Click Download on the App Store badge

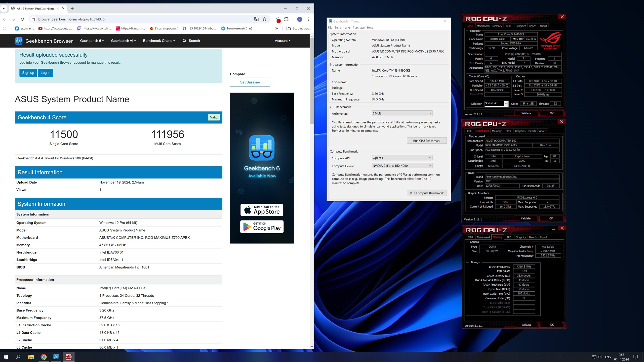tap(262, 210)
